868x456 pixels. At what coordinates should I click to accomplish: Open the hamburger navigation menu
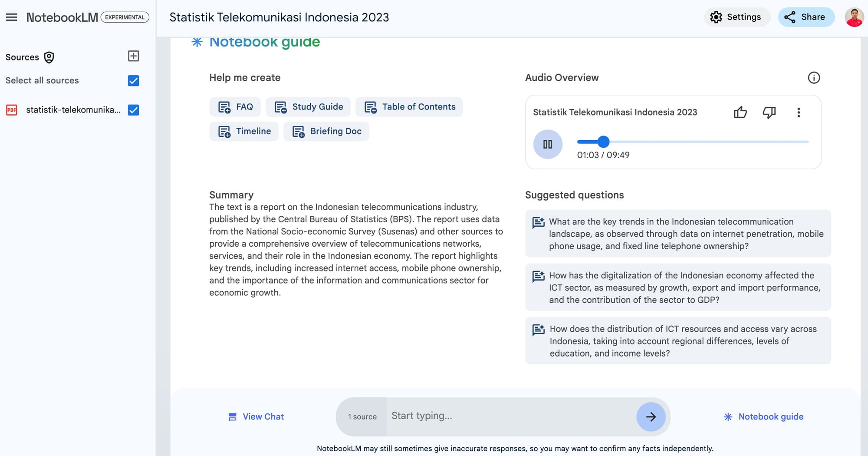tap(12, 17)
